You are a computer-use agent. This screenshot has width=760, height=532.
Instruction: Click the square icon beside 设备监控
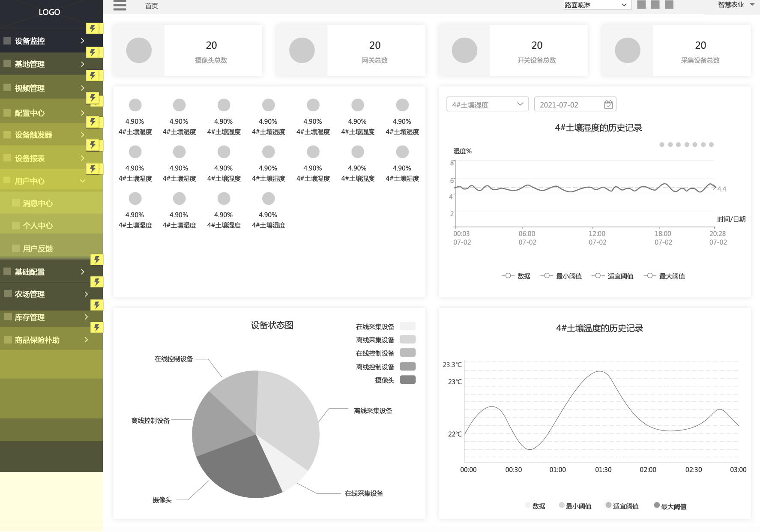pos(7,41)
